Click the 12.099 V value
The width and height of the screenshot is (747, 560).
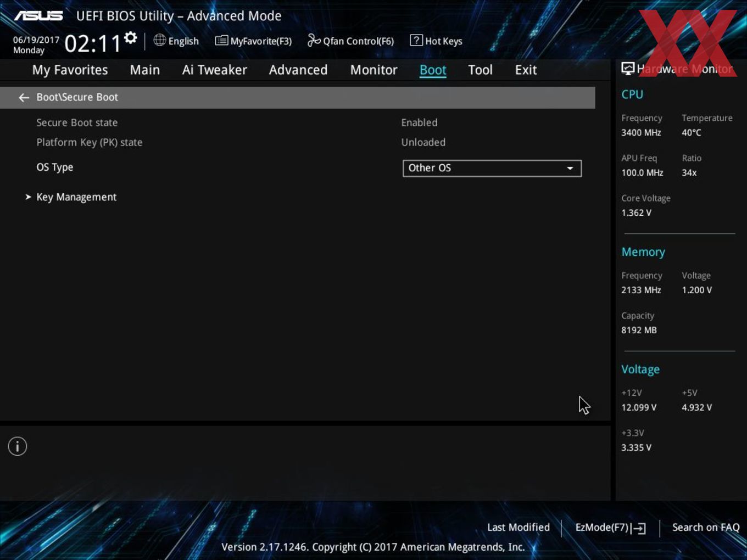tap(639, 408)
